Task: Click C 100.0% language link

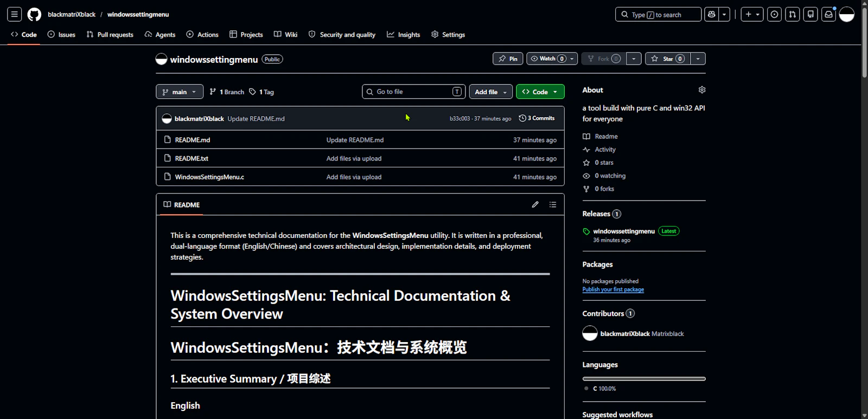Action: click(601, 389)
